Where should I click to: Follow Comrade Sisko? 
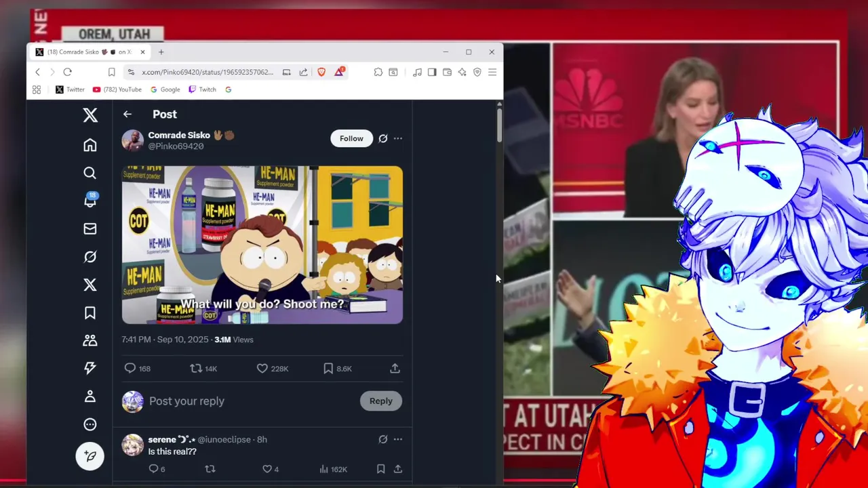coord(351,138)
